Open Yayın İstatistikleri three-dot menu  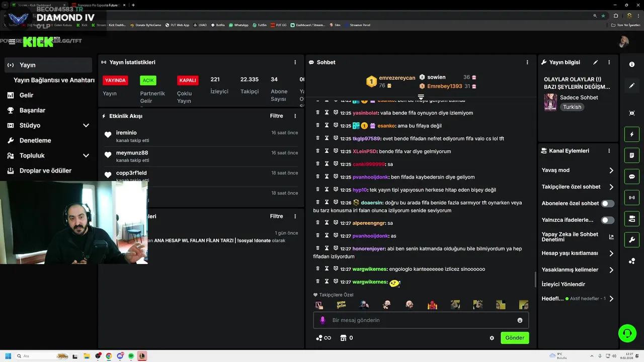(x=295, y=62)
